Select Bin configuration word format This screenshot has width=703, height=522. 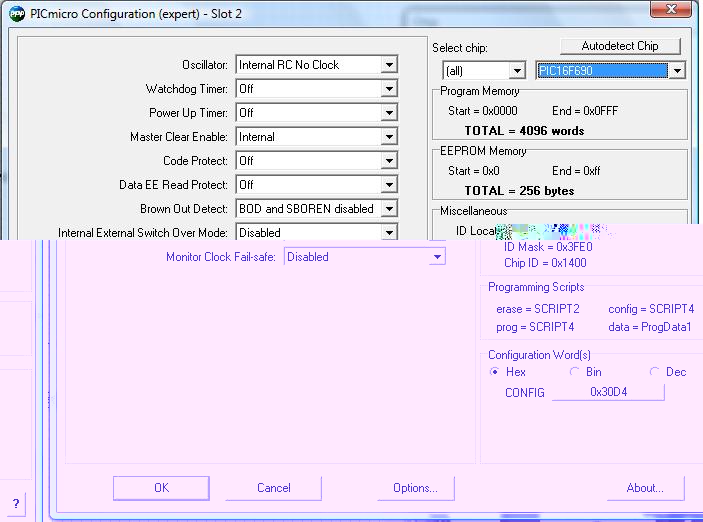(x=574, y=372)
